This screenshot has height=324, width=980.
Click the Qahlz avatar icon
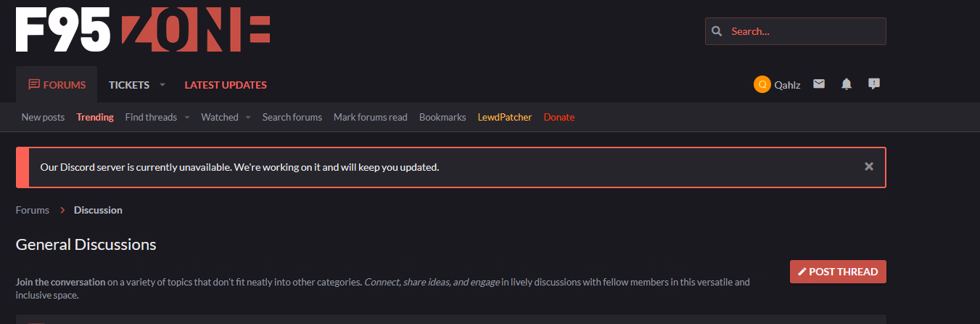[762, 85]
